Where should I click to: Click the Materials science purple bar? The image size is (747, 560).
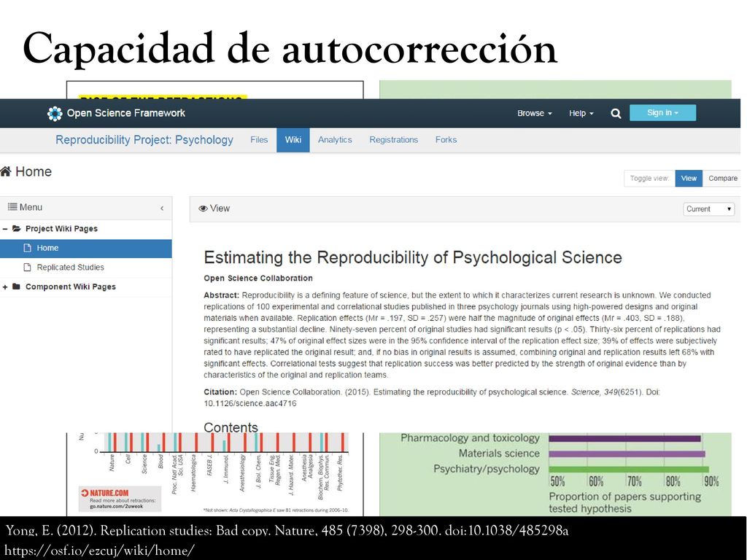tap(627, 454)
